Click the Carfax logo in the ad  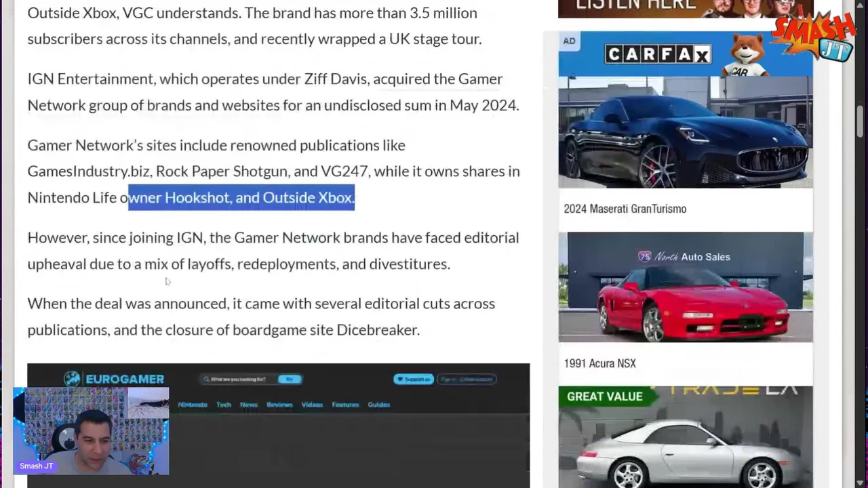tap(658, 54)
